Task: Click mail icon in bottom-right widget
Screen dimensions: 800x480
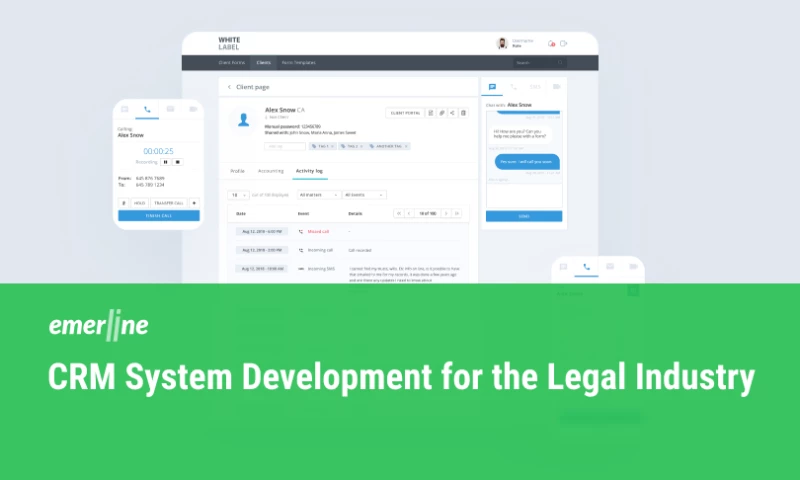Action: (x=610, y=267)
